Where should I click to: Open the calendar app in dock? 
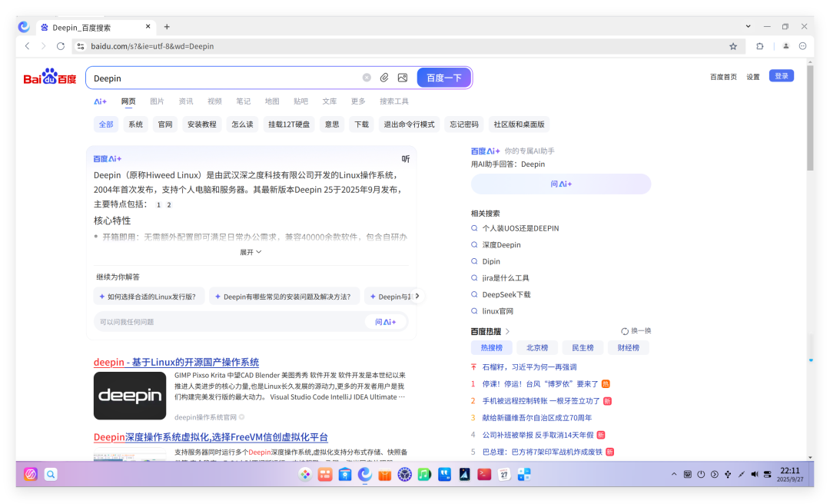click(x=503, y=475)
